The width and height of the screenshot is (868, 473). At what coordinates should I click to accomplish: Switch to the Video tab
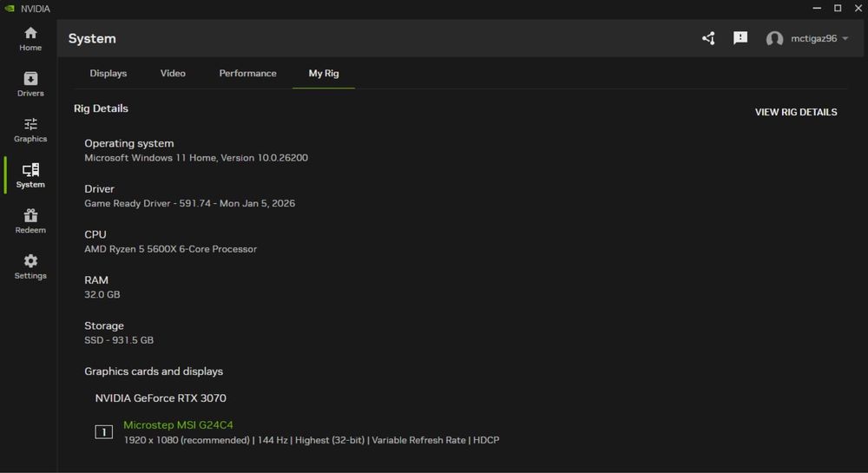click(173, 73)
